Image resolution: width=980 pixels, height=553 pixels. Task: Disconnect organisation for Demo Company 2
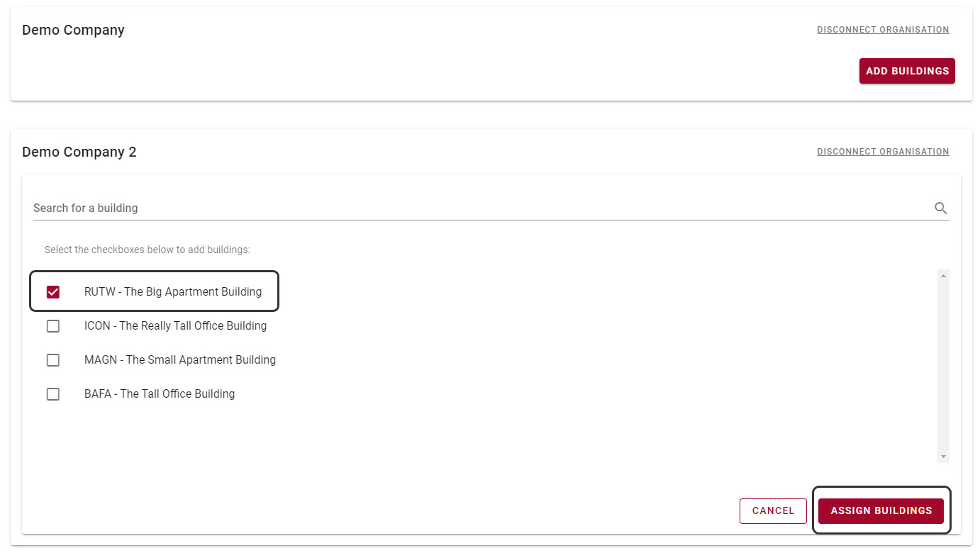[883, 152]
